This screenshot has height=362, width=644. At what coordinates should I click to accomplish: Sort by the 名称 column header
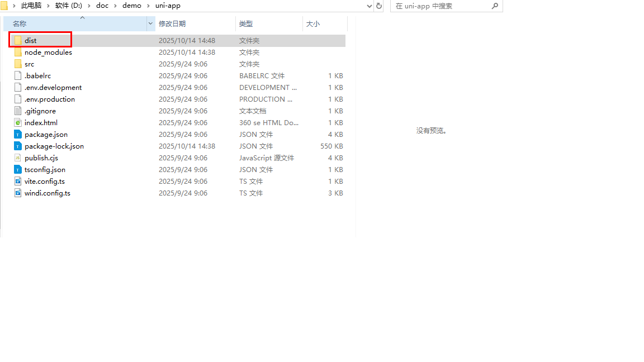[75, 24]
